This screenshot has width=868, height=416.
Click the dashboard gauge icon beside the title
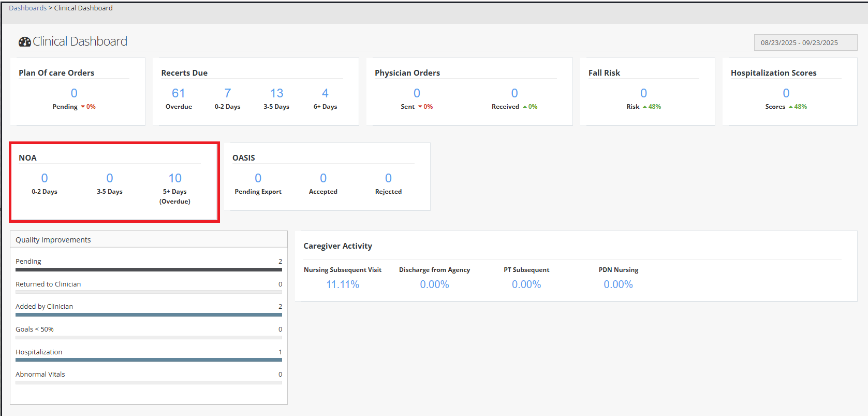[x=24, y=42]
